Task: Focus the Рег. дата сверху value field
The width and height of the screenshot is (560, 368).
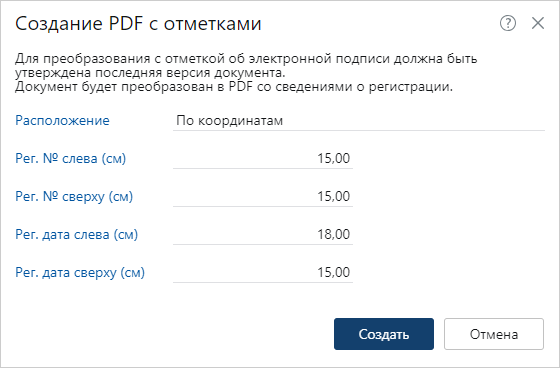Action: 263,273
